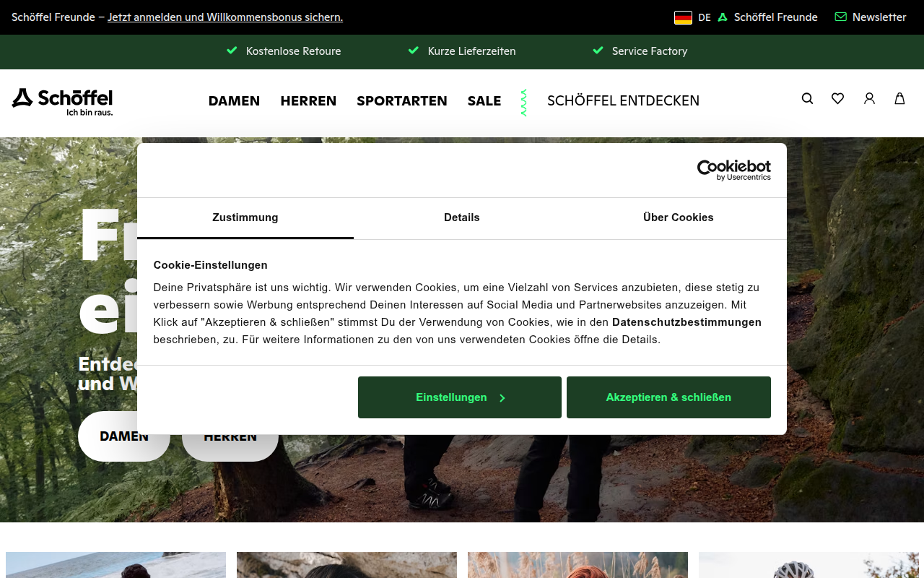Open the Datenschutzbestimmungen link

[x=687, y=322]
